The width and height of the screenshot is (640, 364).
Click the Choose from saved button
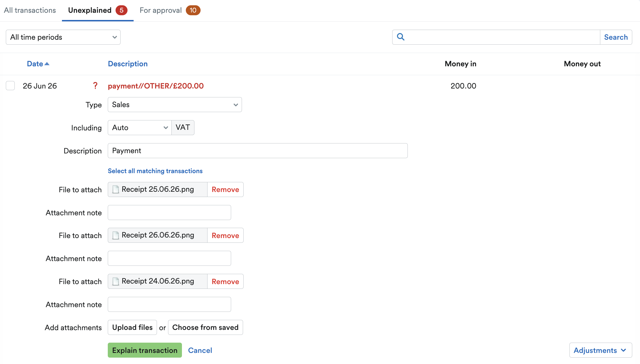pyautogui.click(x=205, y=327)
